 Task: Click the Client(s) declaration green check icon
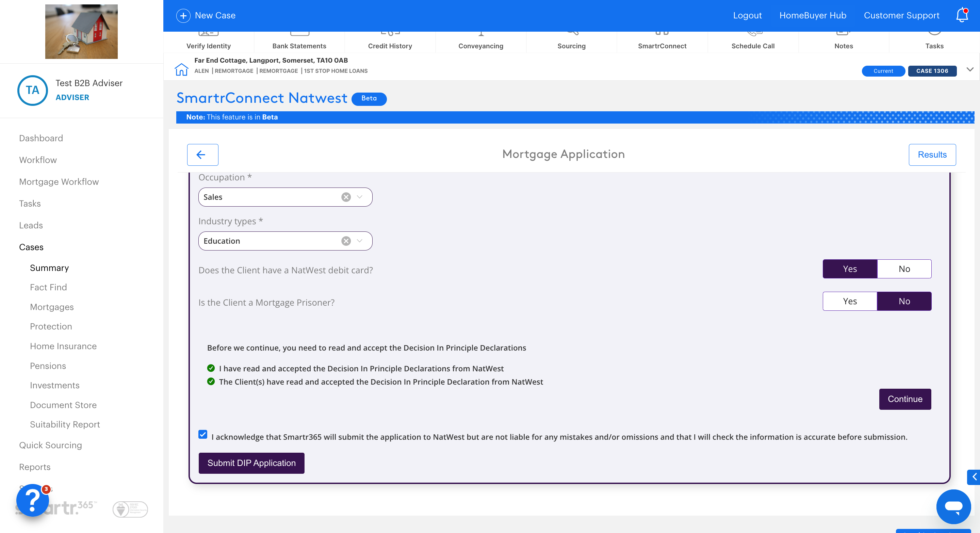(211, 382)
